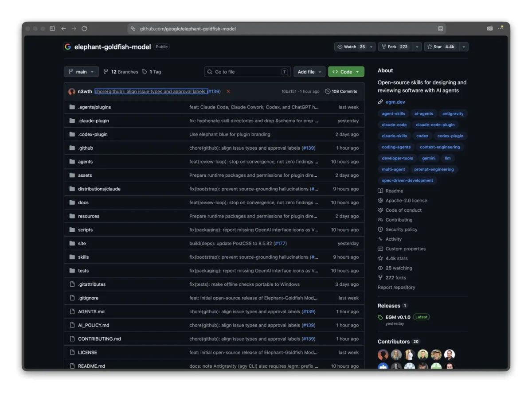Click the browser back arrow

tap(63, 28)
